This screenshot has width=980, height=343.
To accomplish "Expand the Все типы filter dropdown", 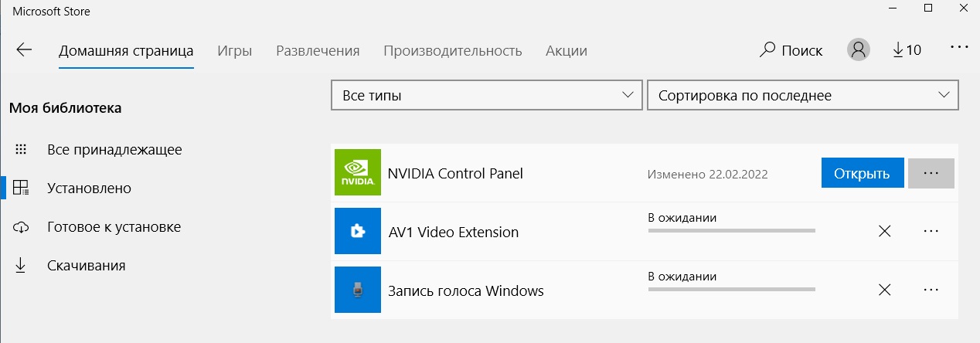I will pos(487,96).
